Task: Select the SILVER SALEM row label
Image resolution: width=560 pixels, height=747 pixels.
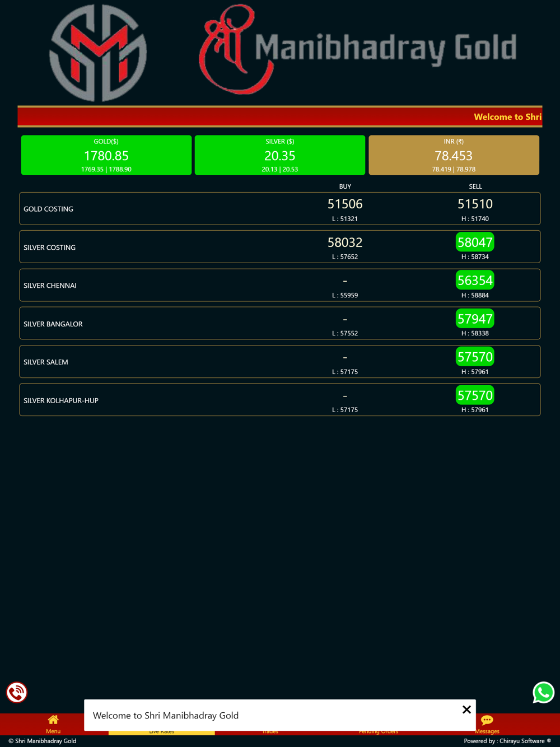Action: [x=46, y=362]
